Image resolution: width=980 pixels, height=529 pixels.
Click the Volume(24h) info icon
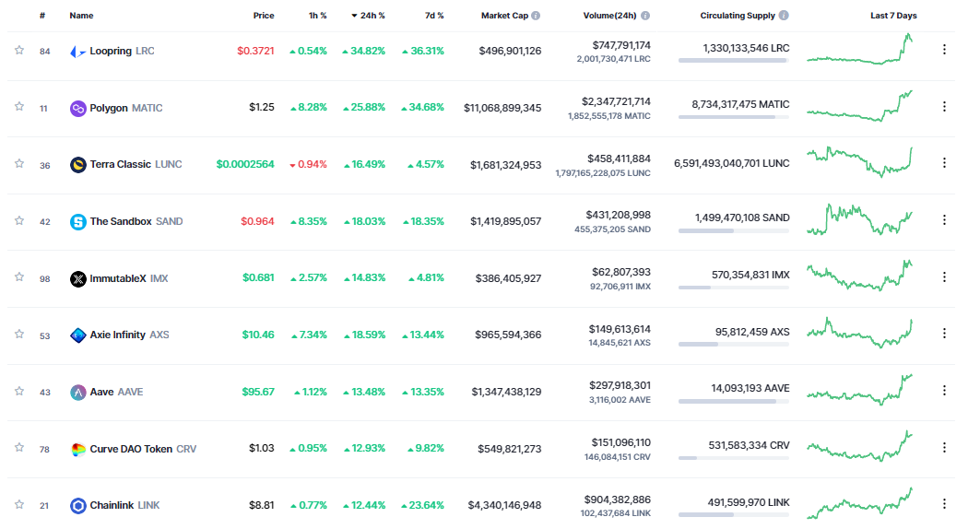point(645,16)
